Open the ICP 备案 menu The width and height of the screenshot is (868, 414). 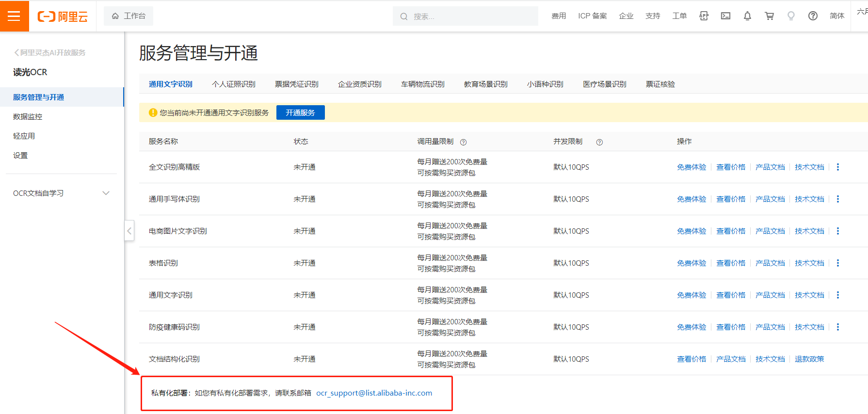tap(593, 16)
